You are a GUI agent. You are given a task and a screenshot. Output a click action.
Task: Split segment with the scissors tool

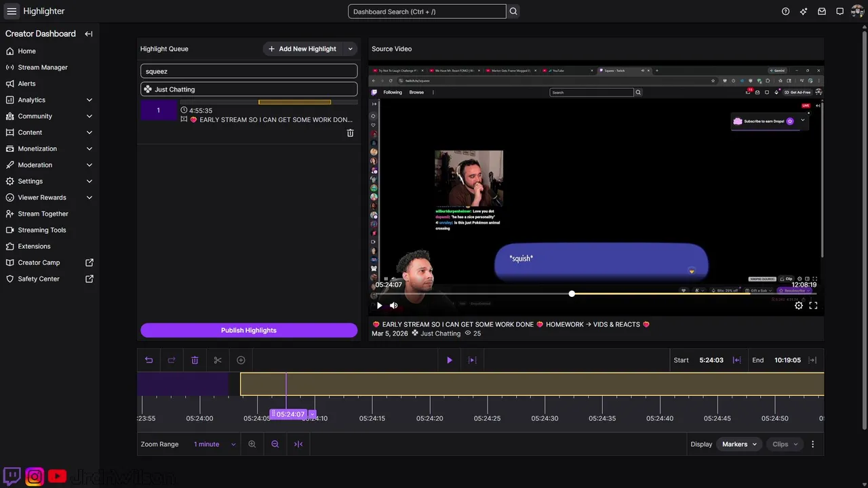coord(218,360)
